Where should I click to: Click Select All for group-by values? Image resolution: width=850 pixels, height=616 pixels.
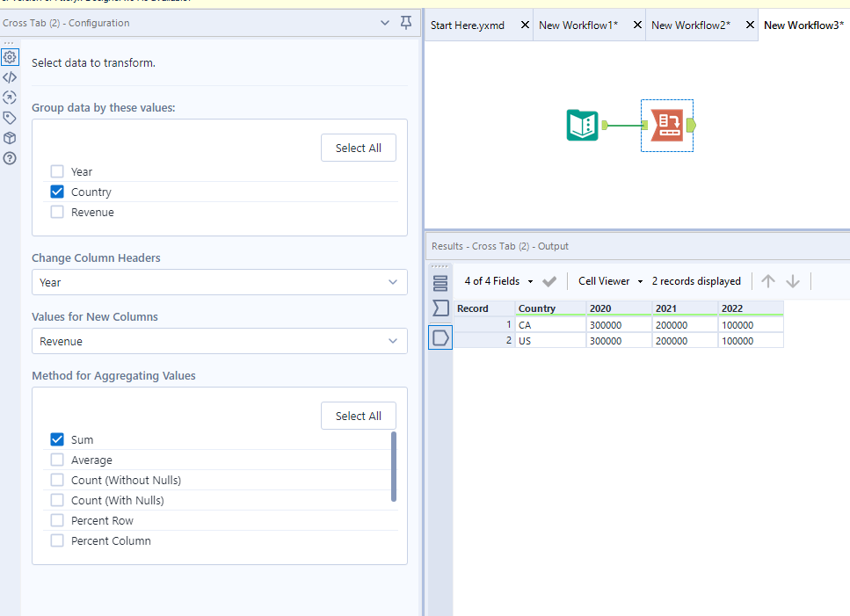click(358, 148)
